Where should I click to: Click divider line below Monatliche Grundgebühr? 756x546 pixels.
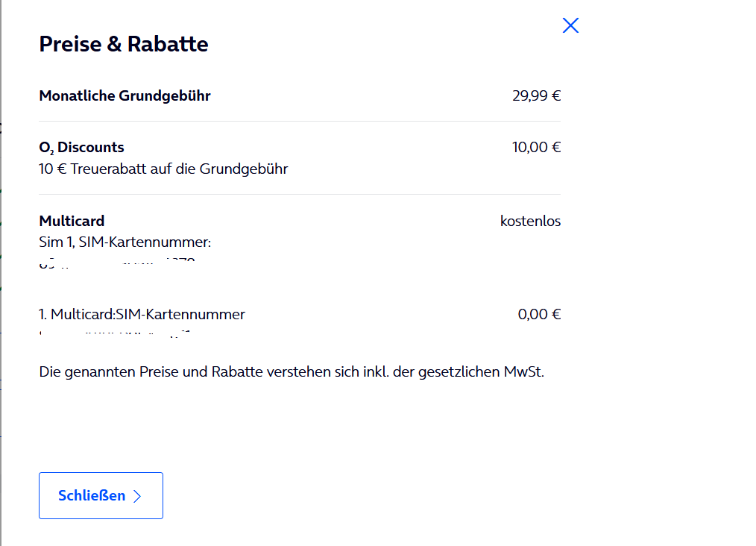300,121
